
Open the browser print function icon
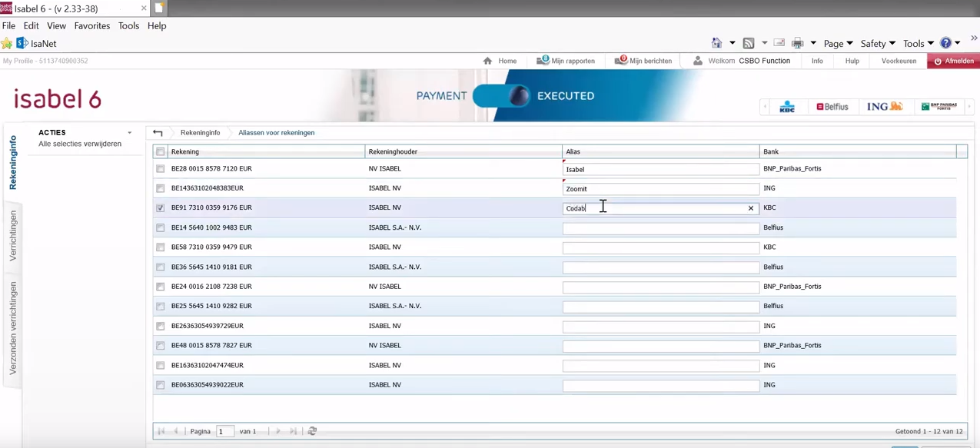[796, 43]
